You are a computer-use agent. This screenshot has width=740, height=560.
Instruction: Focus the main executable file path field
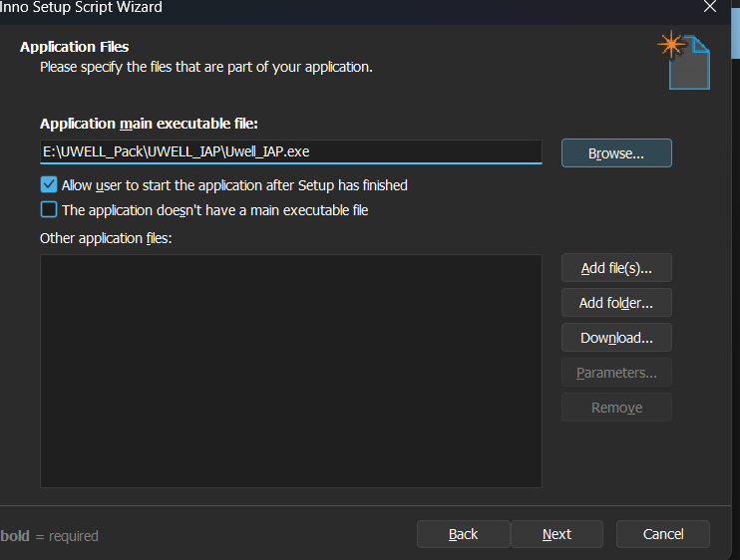(291, 151)
